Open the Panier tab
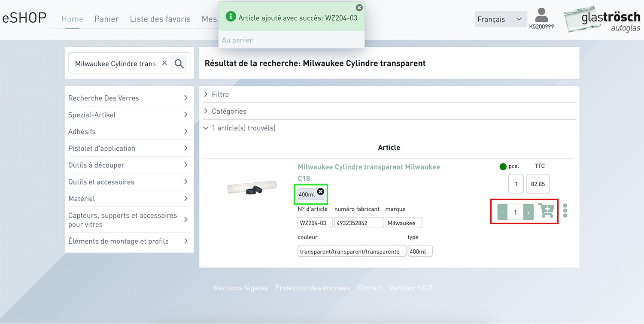 point(106,19)
